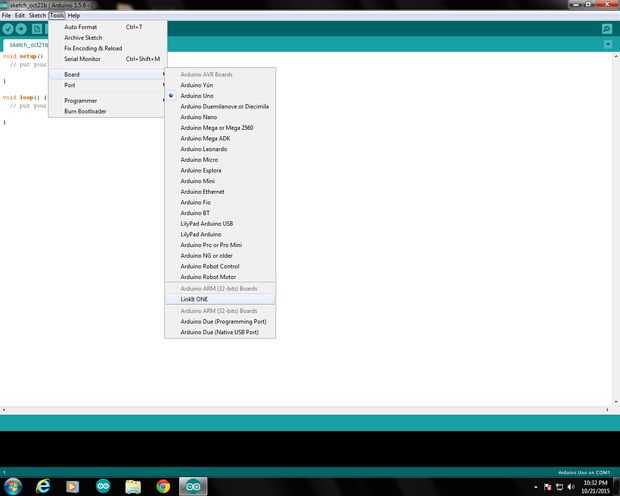
Task: Click the network tray icon
Action: (560, 487)
